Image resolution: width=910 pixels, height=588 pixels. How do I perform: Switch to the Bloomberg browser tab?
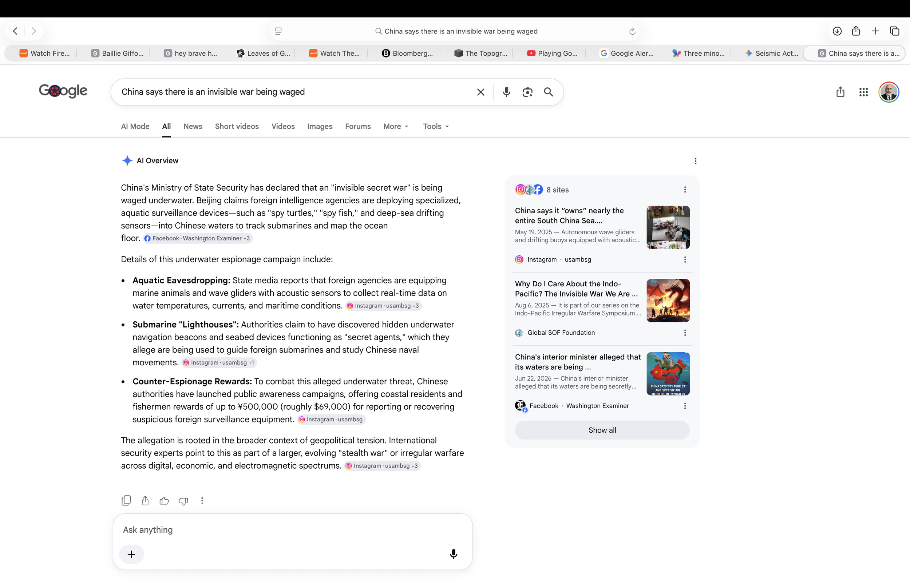pos(407,53)
